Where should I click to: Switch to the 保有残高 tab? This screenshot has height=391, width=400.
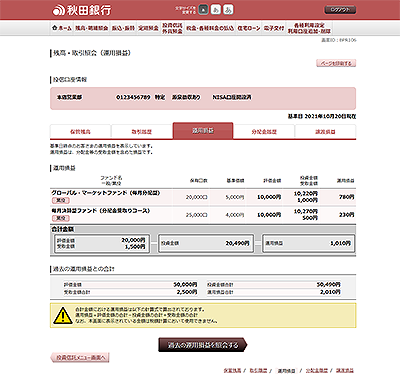point(80,132)
